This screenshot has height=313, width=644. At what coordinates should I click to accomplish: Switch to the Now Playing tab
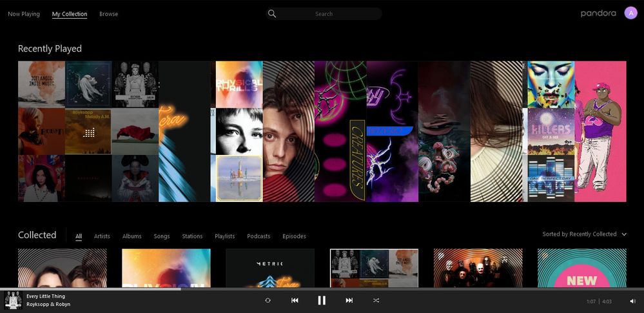click(24, 14)
